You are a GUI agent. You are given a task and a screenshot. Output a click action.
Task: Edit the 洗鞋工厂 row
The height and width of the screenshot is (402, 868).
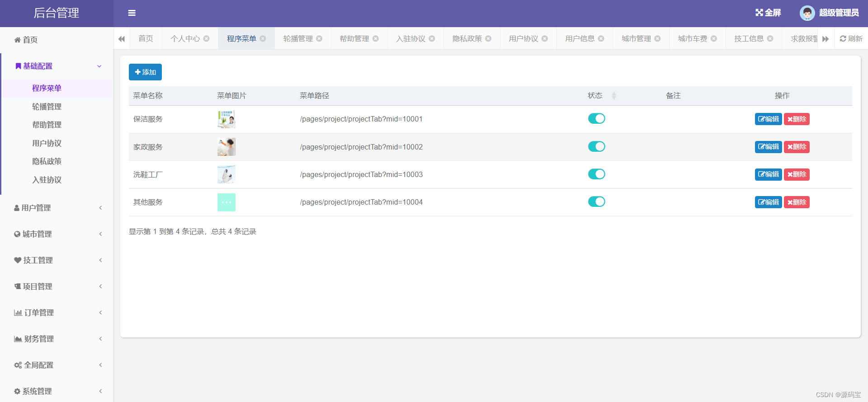(x=768, y=174)
